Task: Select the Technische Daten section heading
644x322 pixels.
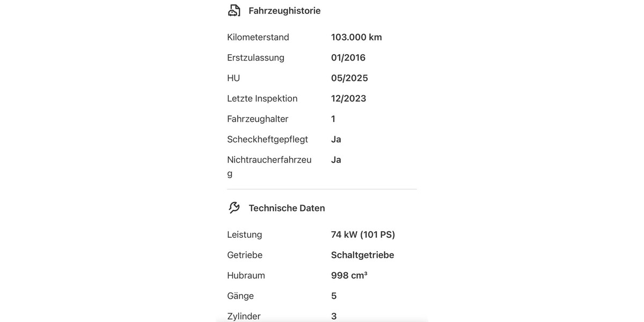Action: click(287, 208)
